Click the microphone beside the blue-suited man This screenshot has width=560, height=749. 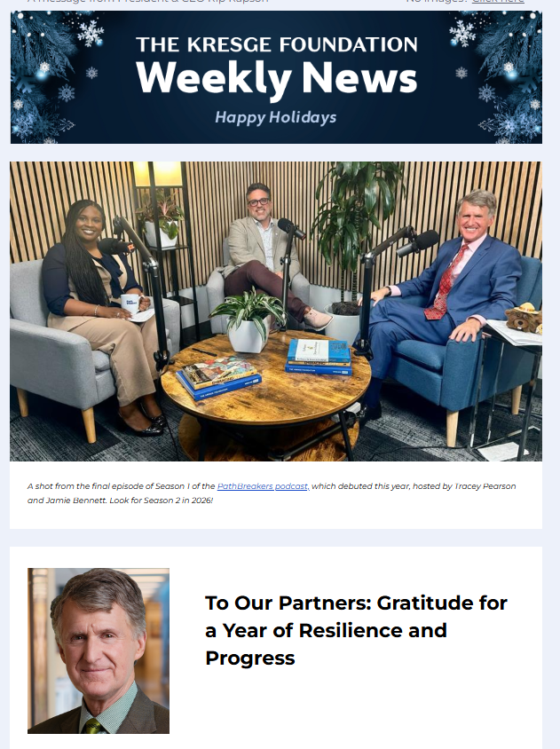tap(417, 242)
